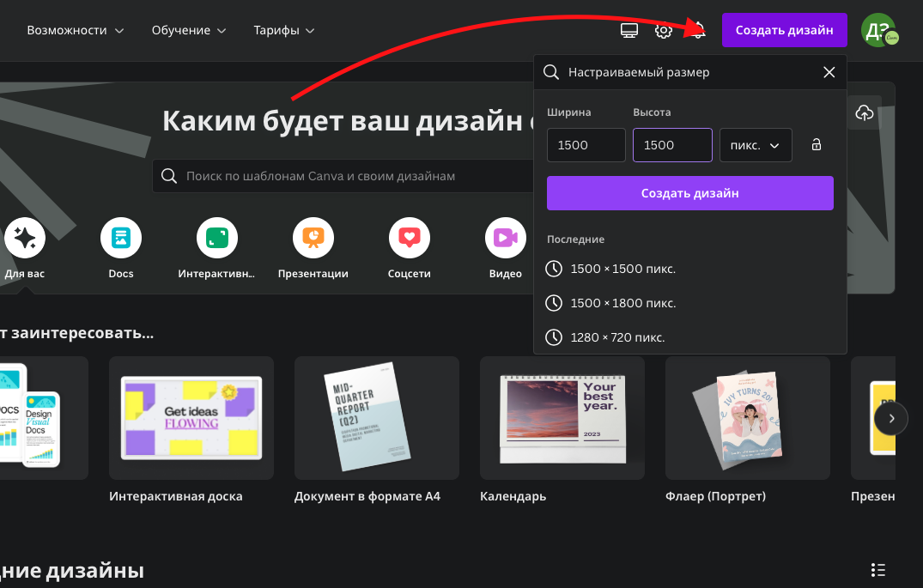The height and width of the screenshot is (588, 923).
Task: Click the Календарь label
Action: [x=513, y=496]
